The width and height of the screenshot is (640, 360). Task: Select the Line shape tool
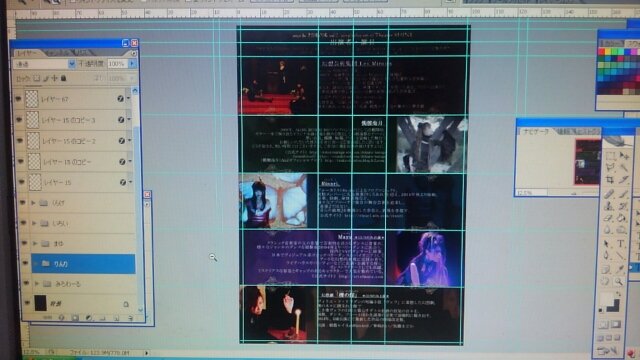(621, 256)
